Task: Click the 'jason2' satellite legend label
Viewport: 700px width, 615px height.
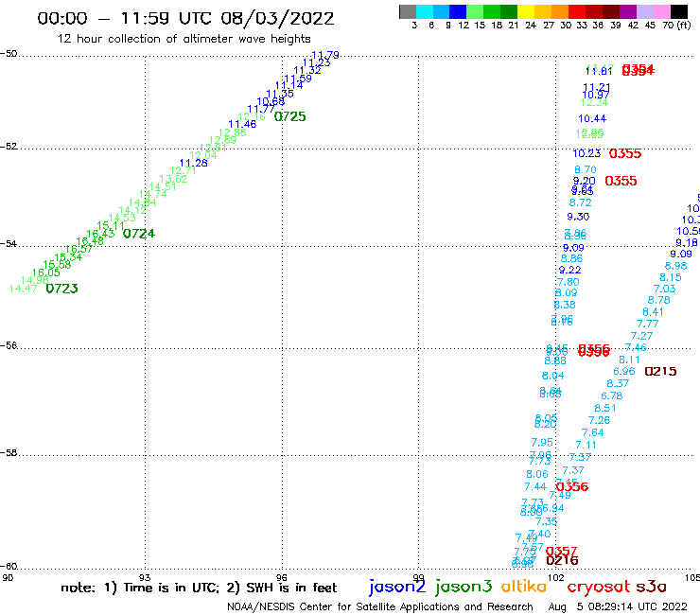Action: coord(397,587)
